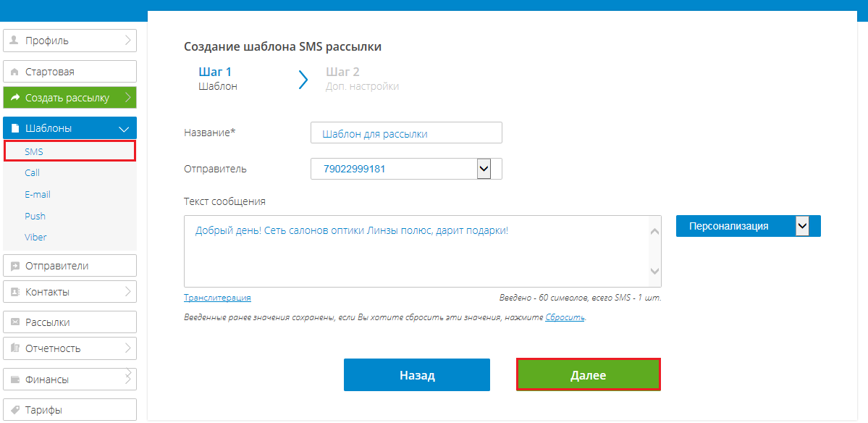Click the Финансы wallet icon
The image size is (868, 423).
click(14, 380)
